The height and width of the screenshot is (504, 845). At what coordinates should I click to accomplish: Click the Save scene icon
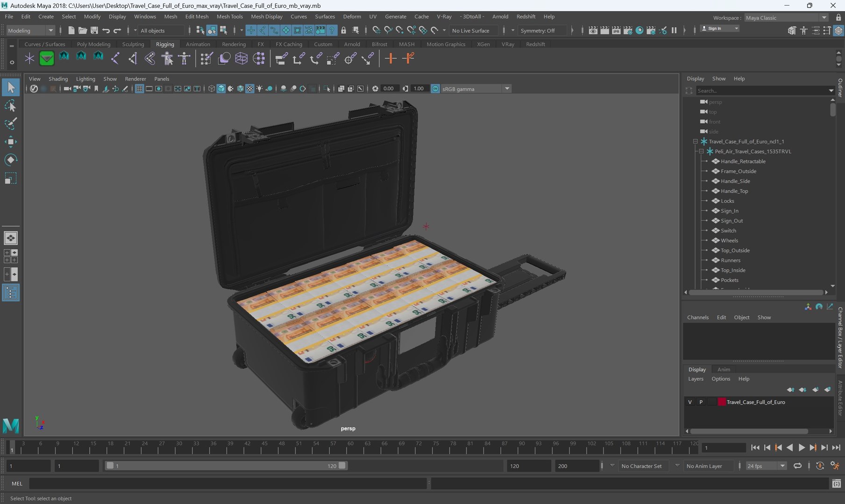(94, 30)
